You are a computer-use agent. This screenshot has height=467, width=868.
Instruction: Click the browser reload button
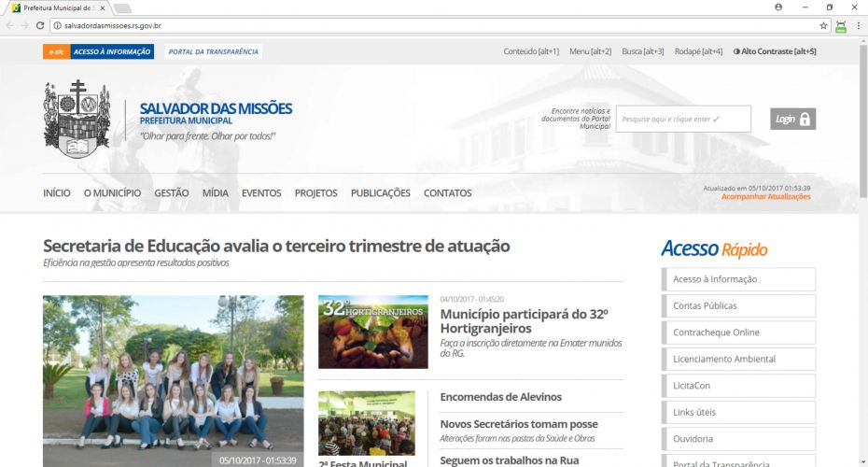40,25
